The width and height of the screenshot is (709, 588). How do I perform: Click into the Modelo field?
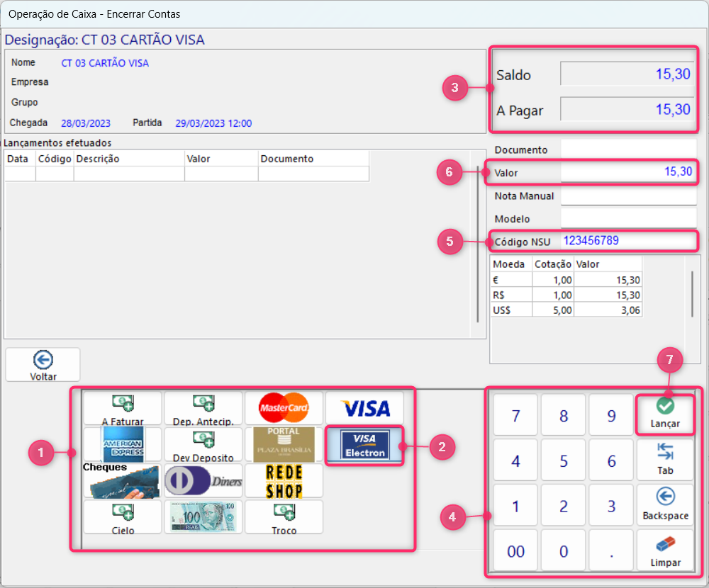pos(628,218)
